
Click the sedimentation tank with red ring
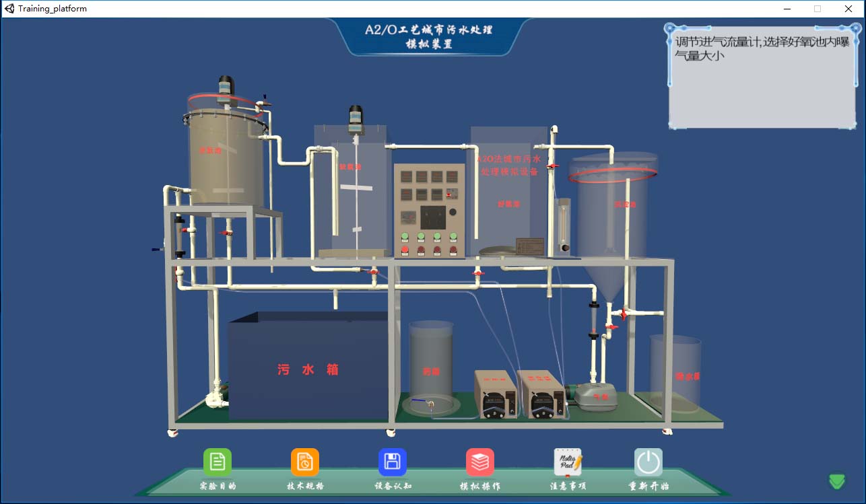pyautogui.click(x=614, y=209)
